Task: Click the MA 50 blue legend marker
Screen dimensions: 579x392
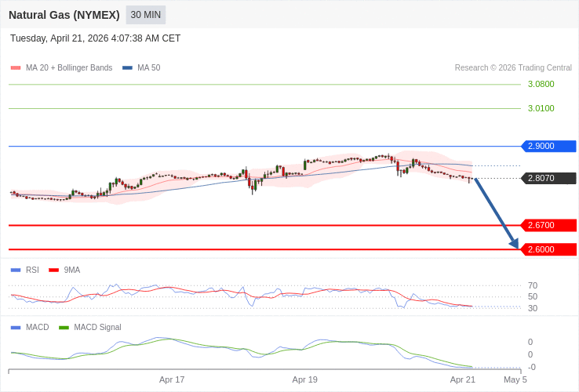Action: point(127,68)
